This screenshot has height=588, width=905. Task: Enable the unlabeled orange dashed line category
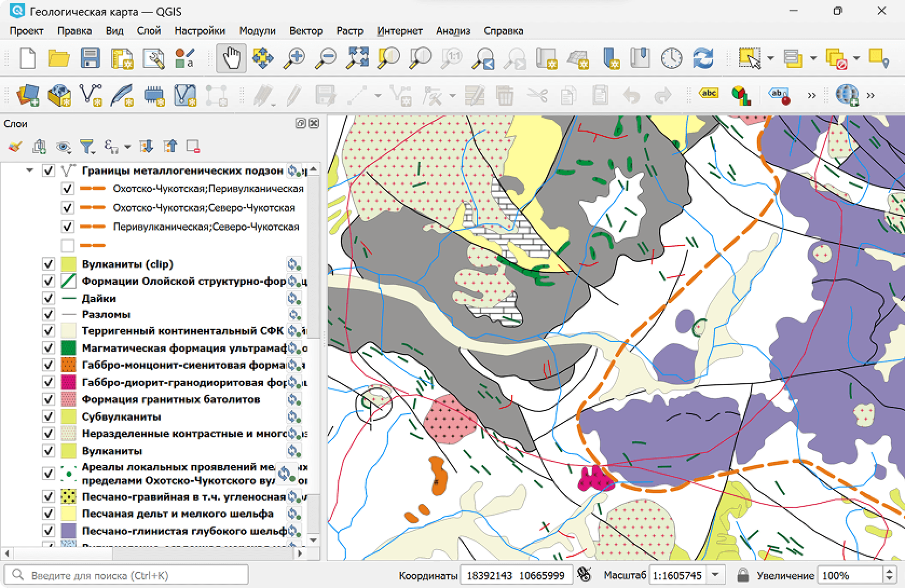[67, 245]
